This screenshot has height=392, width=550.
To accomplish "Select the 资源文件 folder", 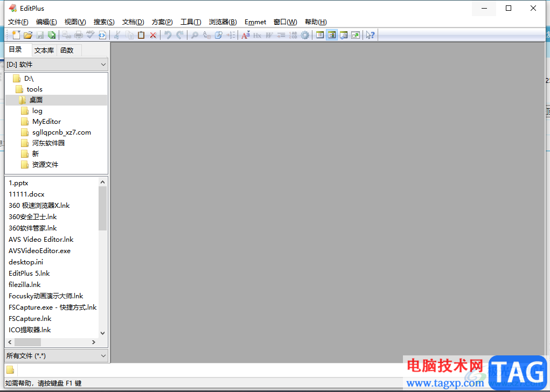I will tap(45, 164).
